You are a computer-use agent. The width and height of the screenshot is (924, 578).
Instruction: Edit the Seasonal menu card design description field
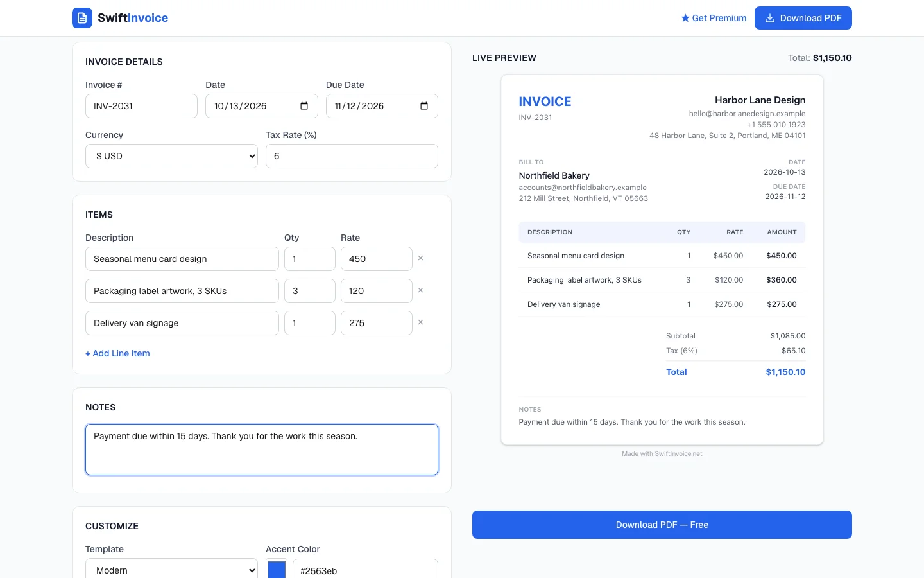[182, 259]
